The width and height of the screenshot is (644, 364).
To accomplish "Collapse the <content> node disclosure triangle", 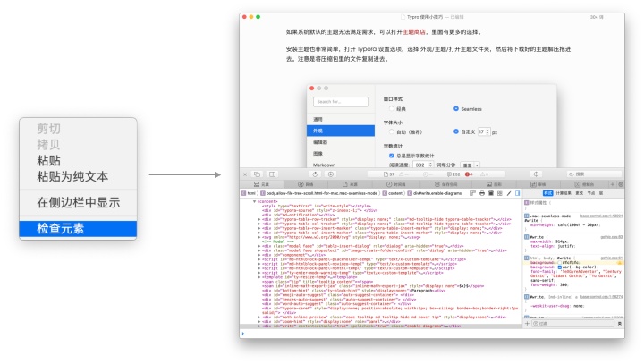I will [255, 201].
